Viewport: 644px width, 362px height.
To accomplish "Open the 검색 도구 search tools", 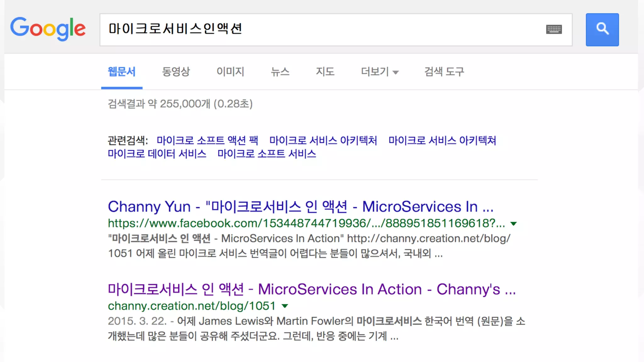I will (x=444, y=72).
